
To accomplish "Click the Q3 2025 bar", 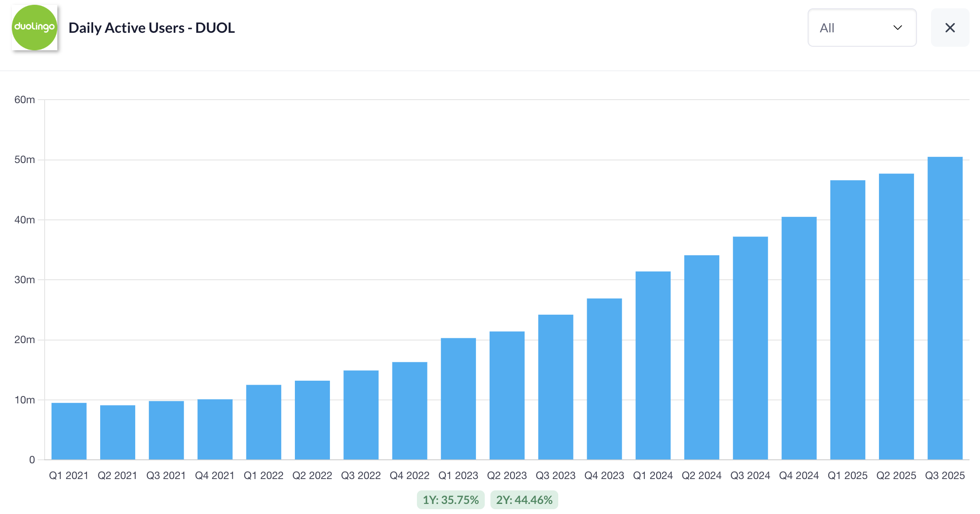I will (945, 308).
